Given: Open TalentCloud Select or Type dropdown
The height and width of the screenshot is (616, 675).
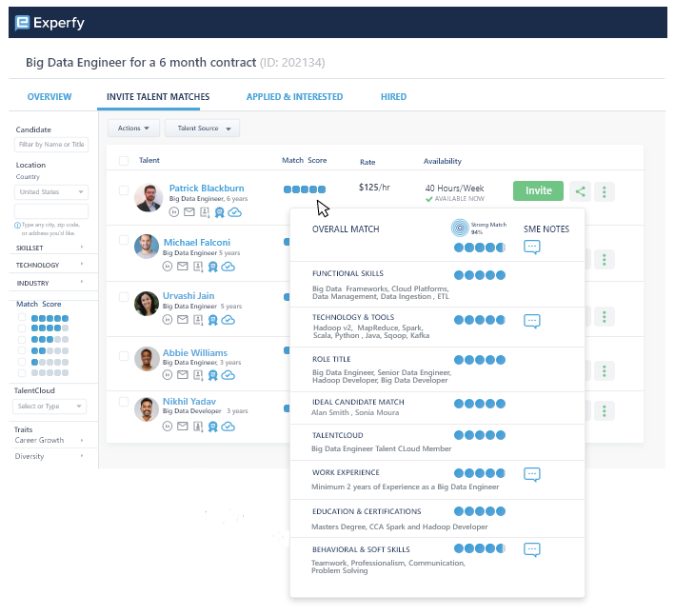Looking at the screenshot, I should coord(50,407).
